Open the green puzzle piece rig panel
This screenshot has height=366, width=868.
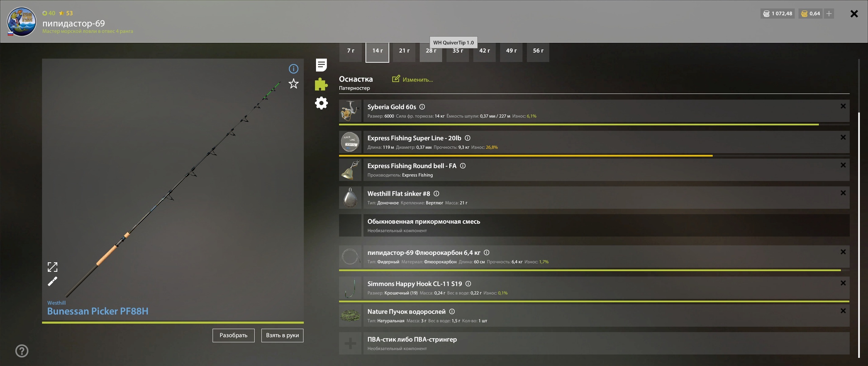click(321, 84)
